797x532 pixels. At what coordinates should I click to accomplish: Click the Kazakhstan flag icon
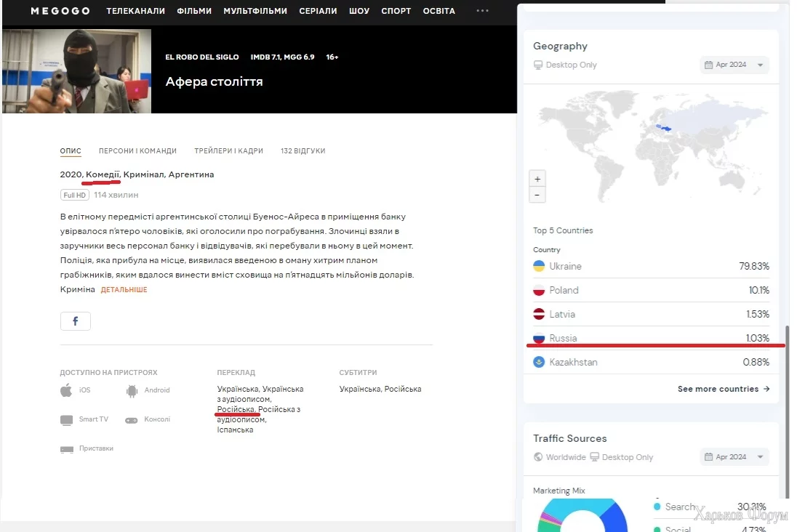539,362
